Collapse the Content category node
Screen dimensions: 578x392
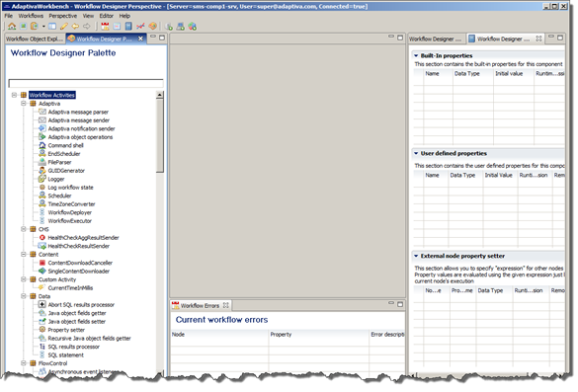click(24, 254)
